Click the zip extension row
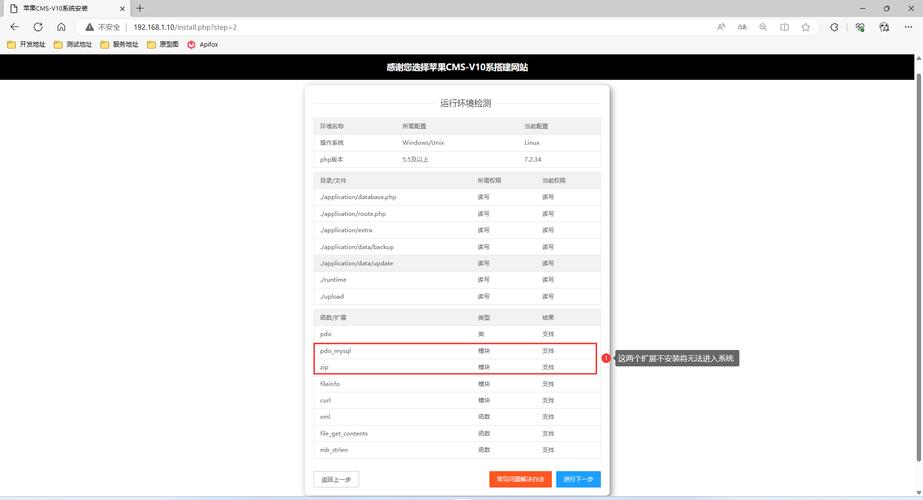Screen dimensions: 923x500 tap(457, 367)
